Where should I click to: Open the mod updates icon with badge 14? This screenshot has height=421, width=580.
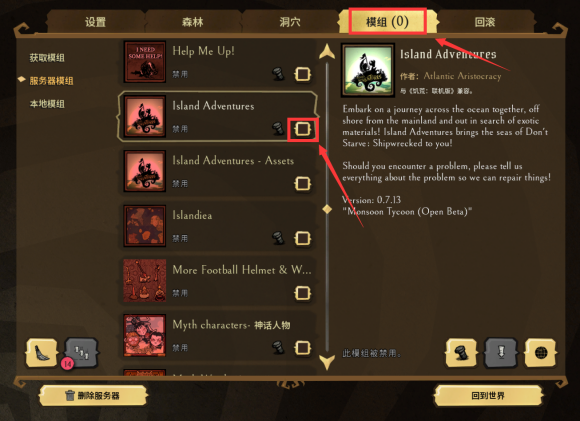click(x=81, y=353)
